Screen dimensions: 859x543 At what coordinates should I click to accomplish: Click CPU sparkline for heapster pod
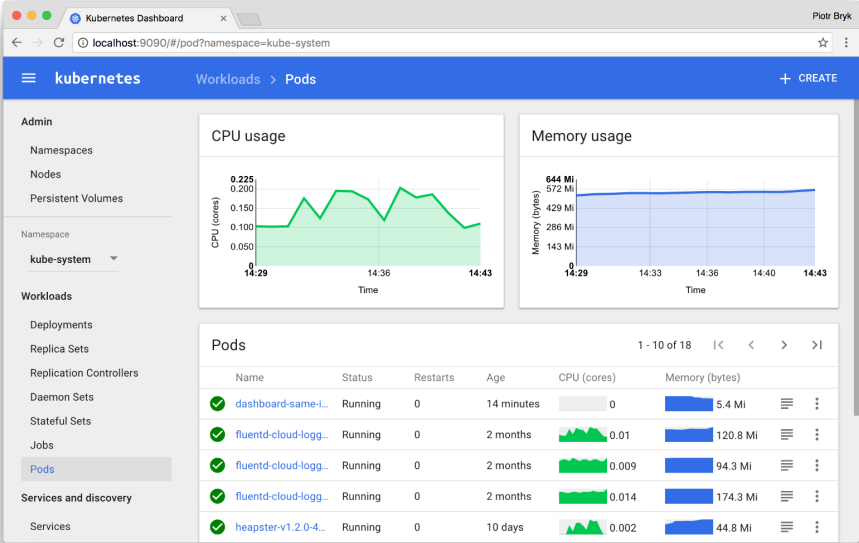point(582,527)
